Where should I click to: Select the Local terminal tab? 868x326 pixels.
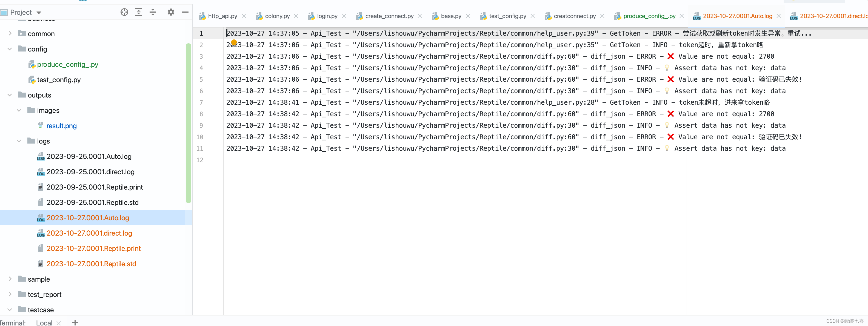tap(44, 323)
